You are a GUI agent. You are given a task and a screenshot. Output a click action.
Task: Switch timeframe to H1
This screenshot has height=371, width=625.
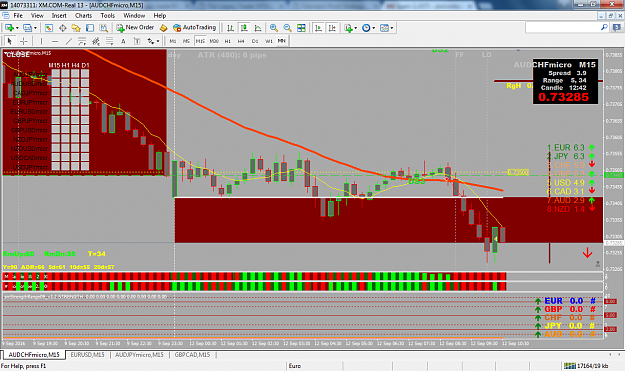click(x=228, y=41)
